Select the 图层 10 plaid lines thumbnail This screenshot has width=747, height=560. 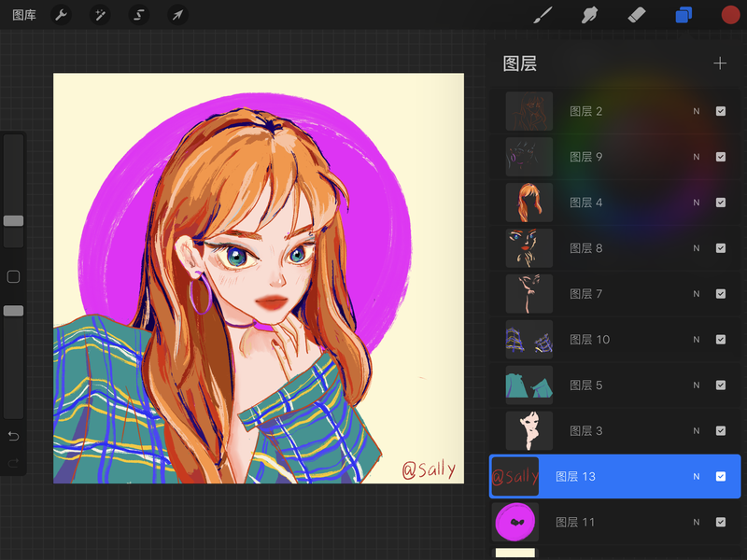point(529,340)
